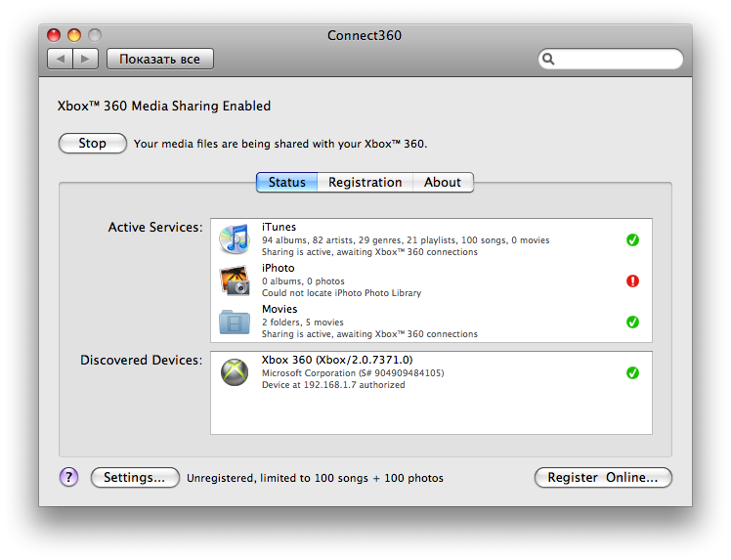
Task: Click the iTunes service icon
Action: 235,239
